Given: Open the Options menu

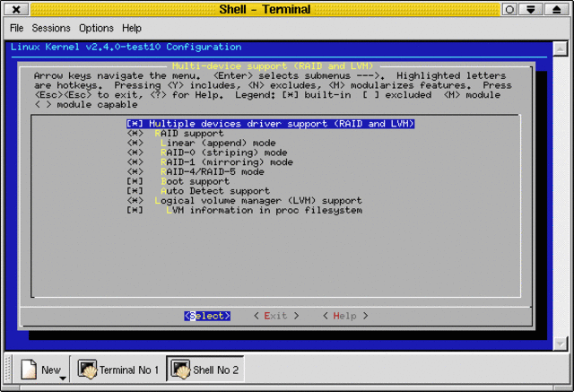Looking at the screenshot, I should (96, 28).
